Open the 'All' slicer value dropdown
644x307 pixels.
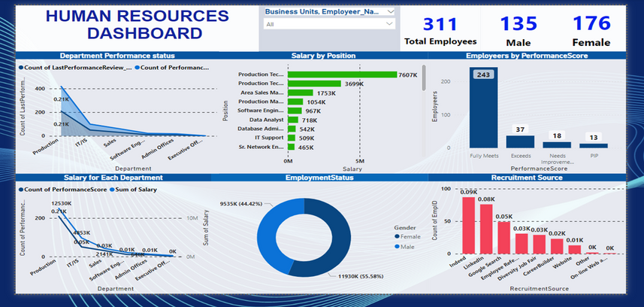(x=389, y=24)
